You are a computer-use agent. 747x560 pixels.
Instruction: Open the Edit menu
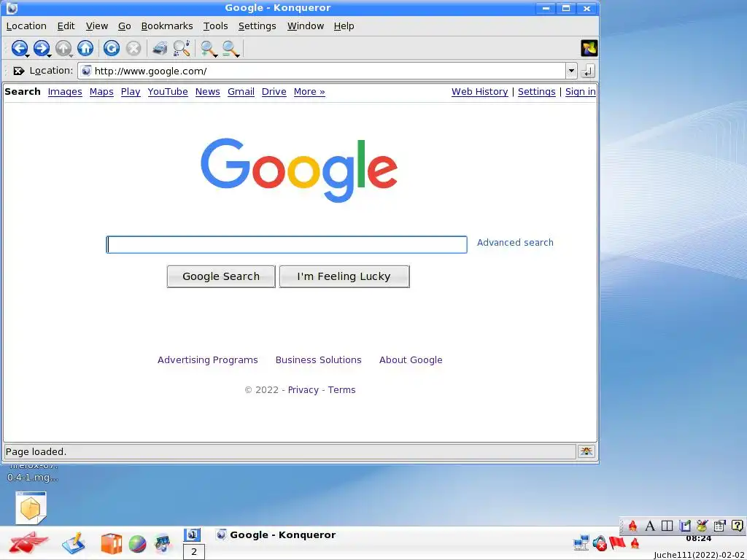pos(66,26)
